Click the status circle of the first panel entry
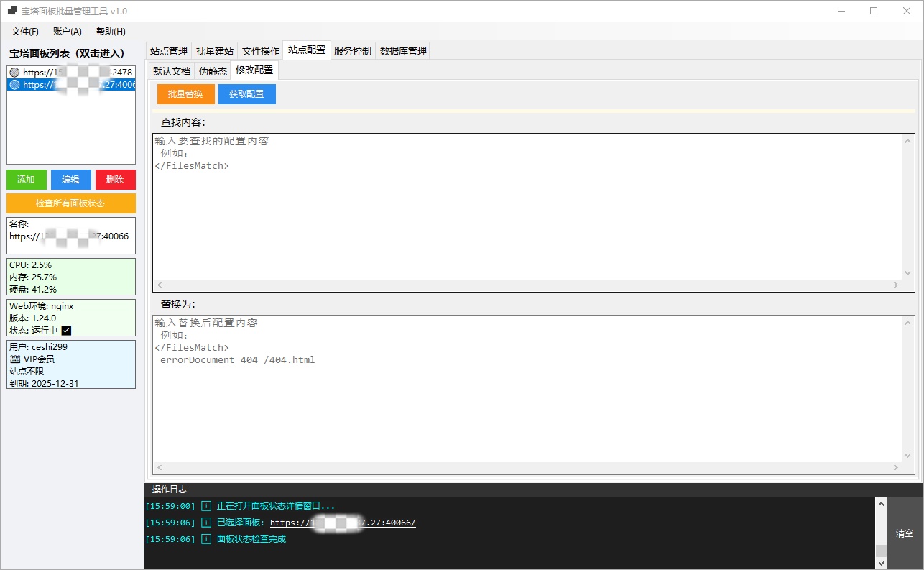 (14, 73)
